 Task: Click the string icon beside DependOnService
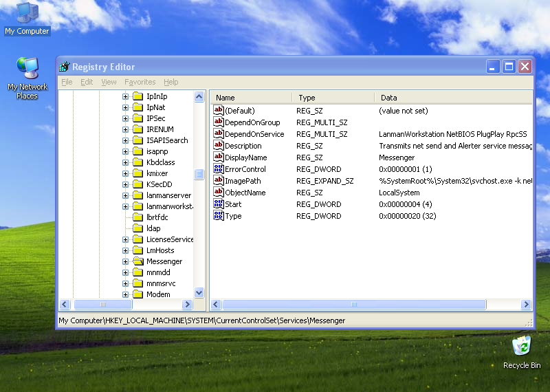[218, 133]
